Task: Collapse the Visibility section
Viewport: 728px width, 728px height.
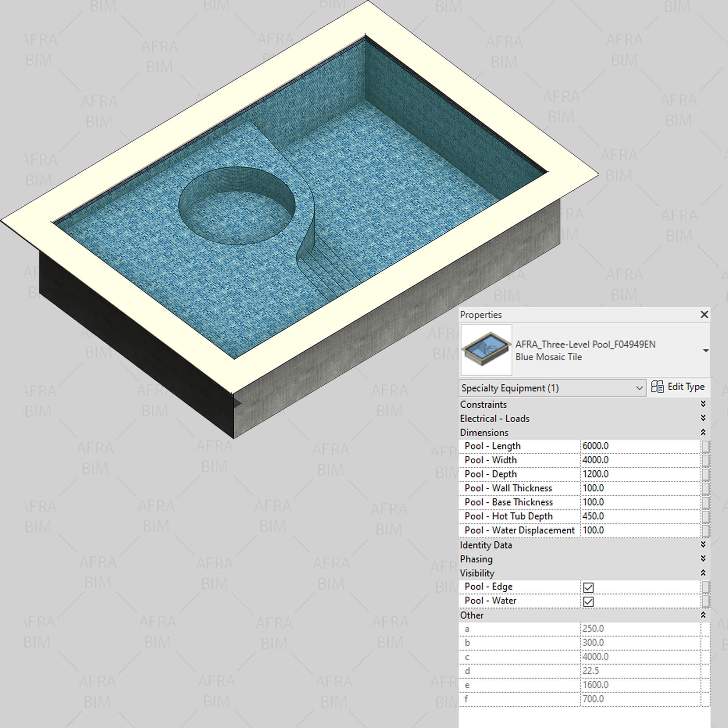Action: (x=703, y=573)
